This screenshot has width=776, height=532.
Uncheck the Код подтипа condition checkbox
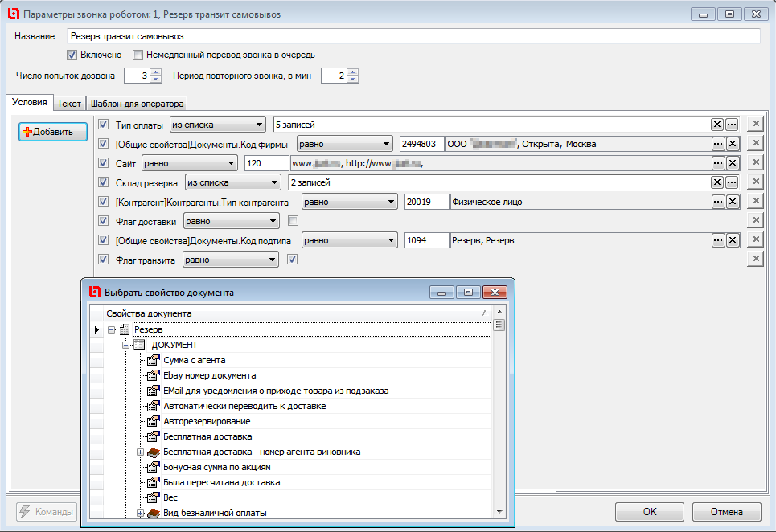(103, 239)
